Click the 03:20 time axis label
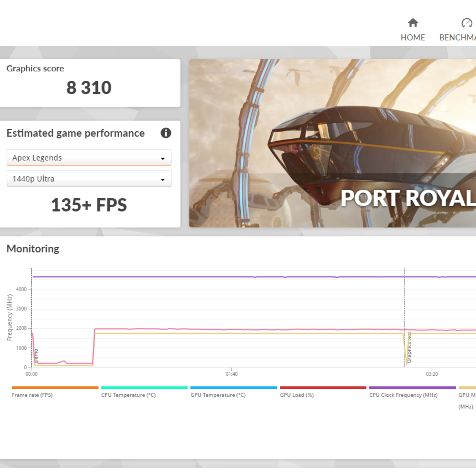Viewport: 476px width, 476px height. pos(432,374)
